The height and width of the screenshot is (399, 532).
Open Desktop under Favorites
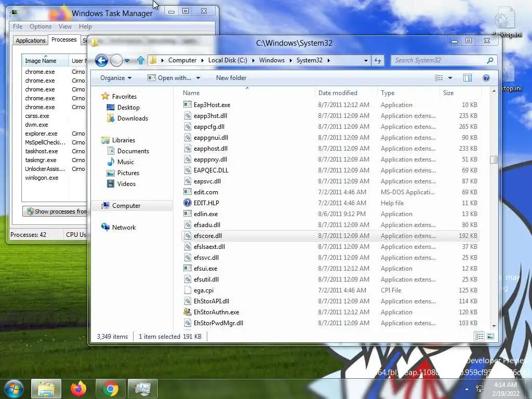(x=128, y=107)
